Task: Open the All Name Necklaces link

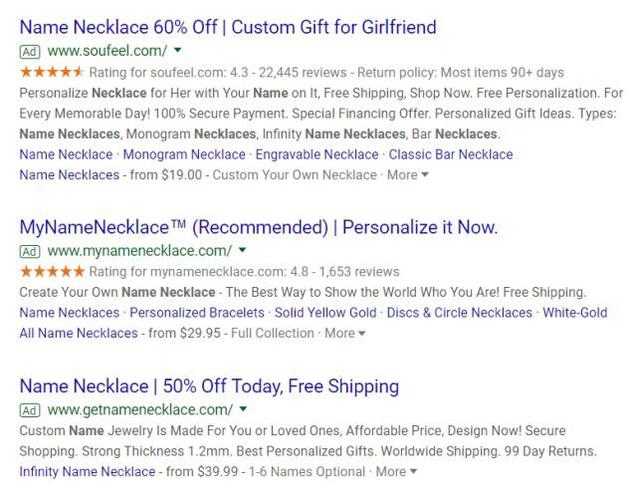Action: [x=78, y=333]
